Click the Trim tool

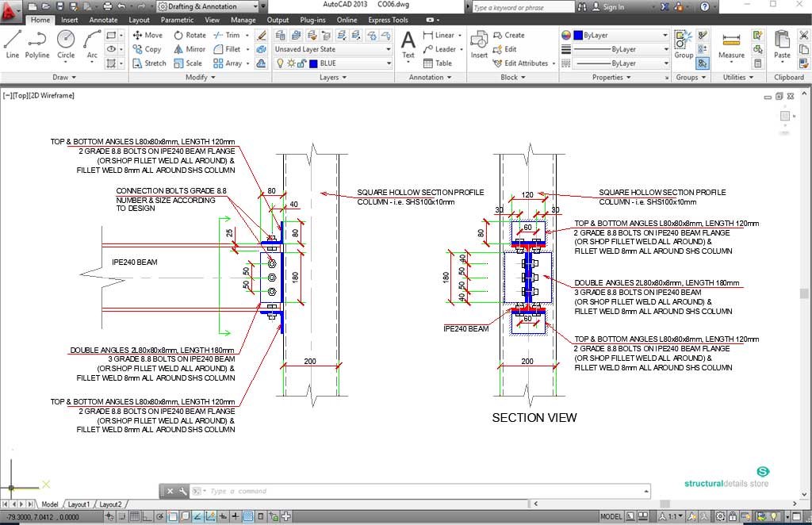[227, 35]
